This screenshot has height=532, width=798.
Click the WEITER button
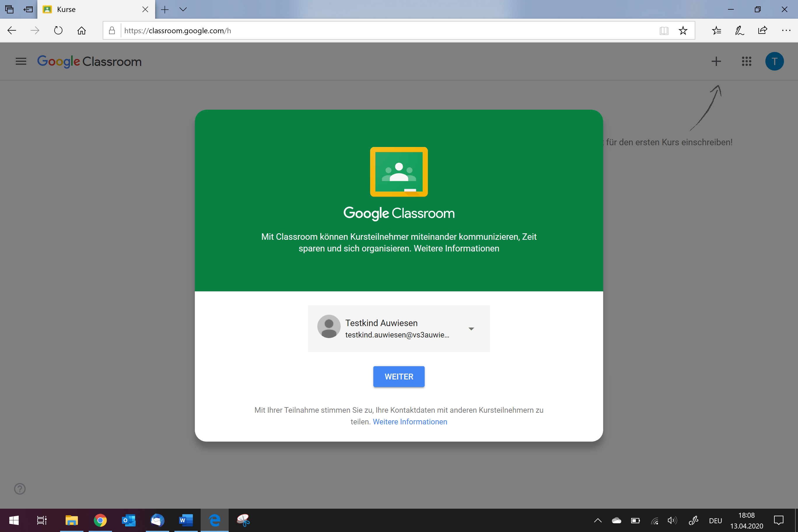pos(399,377)
